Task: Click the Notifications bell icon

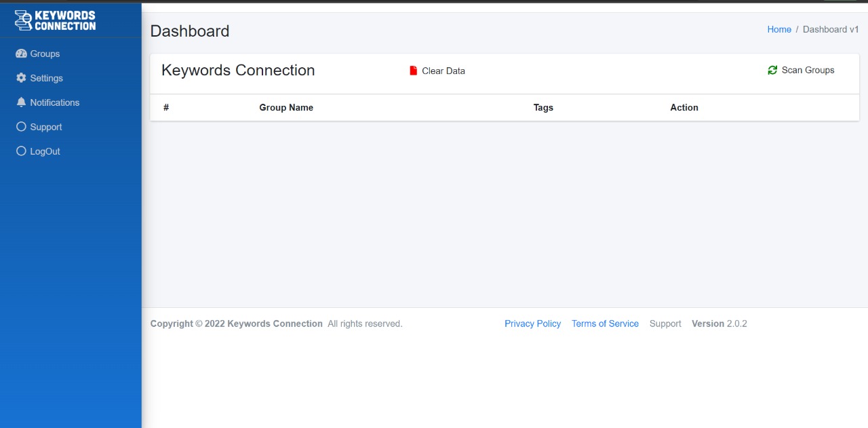Action: tap(21, 102)
